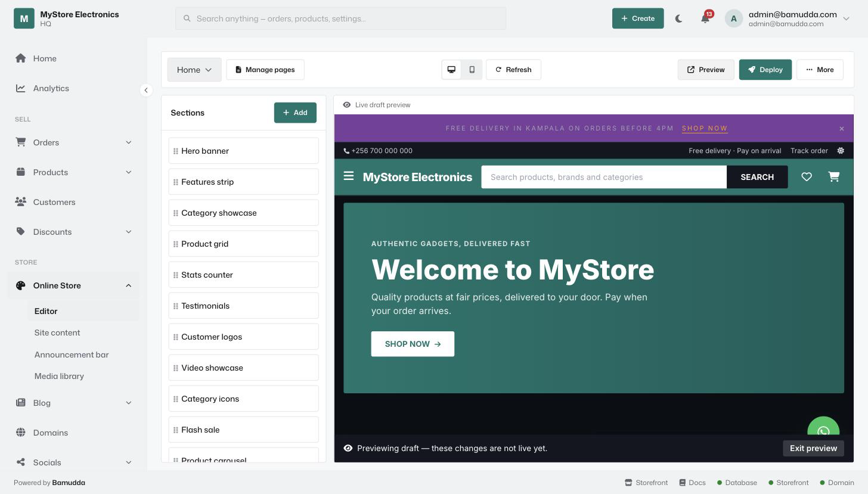Grab the Category icons drag handle

point(176,399)
